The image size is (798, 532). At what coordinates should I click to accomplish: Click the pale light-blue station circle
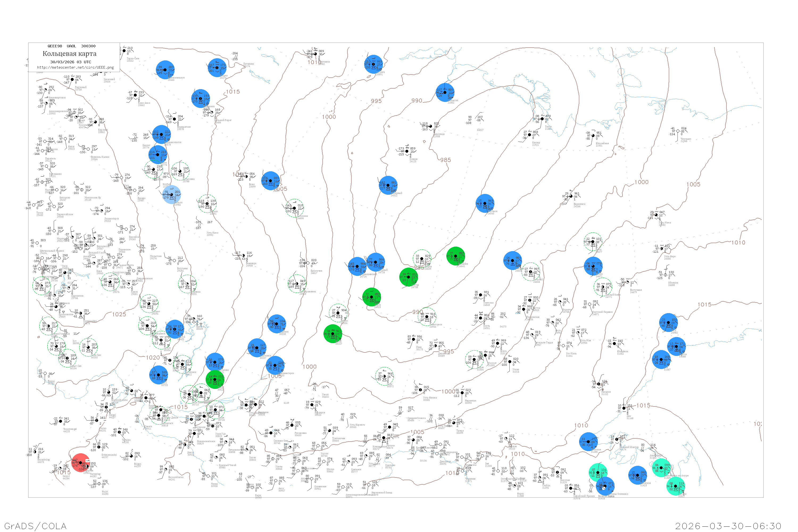pyautogui.click(x=172, y=195)
